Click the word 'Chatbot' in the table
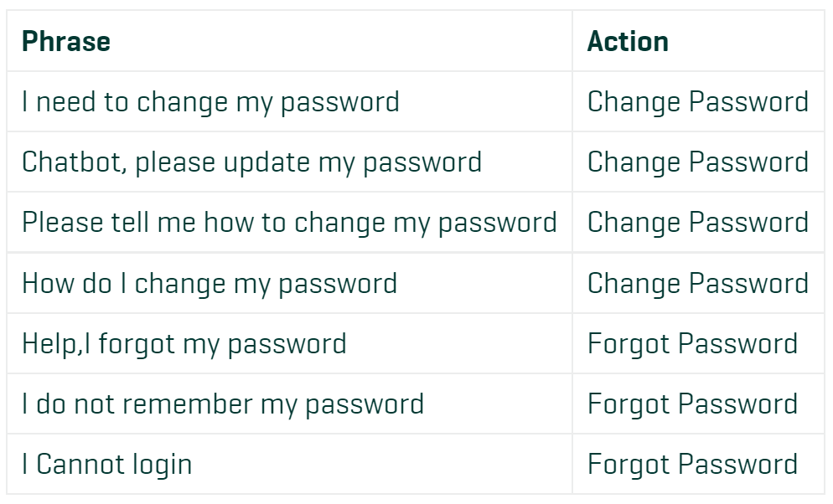Viewport: 833px width, 504px height. click(72, 162)
